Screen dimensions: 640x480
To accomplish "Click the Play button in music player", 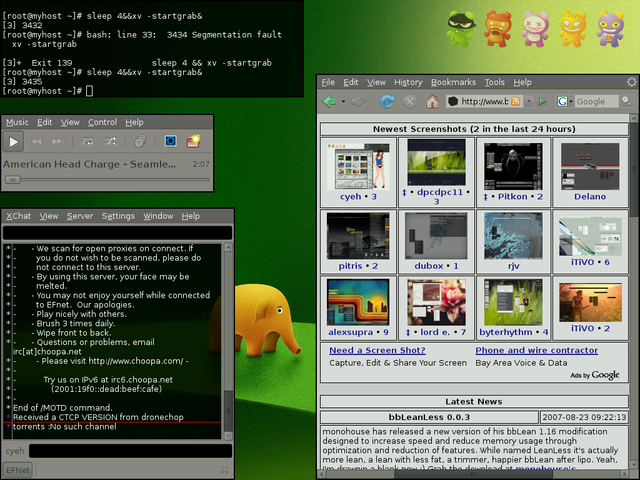I will point(13,142).
